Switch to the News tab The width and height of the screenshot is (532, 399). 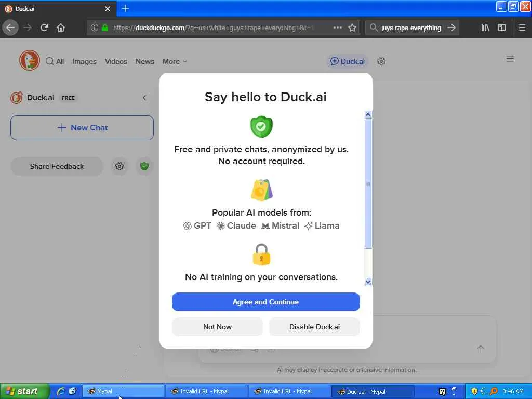145,61
